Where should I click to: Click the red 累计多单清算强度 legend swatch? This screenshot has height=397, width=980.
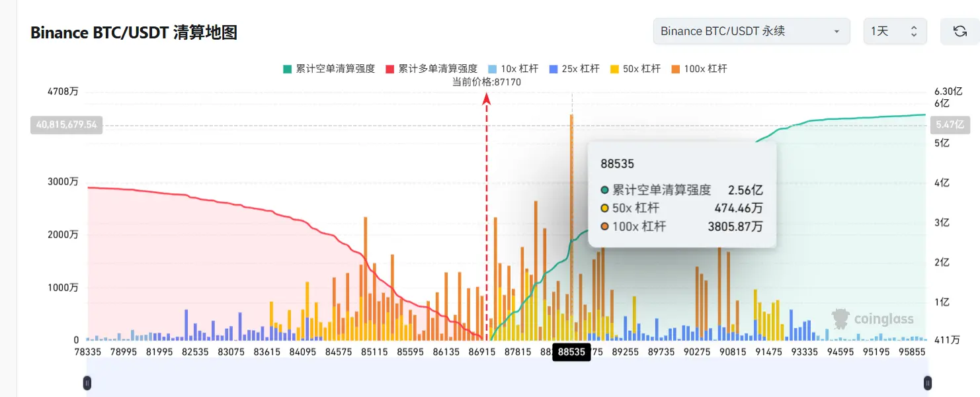click(389, 69)
